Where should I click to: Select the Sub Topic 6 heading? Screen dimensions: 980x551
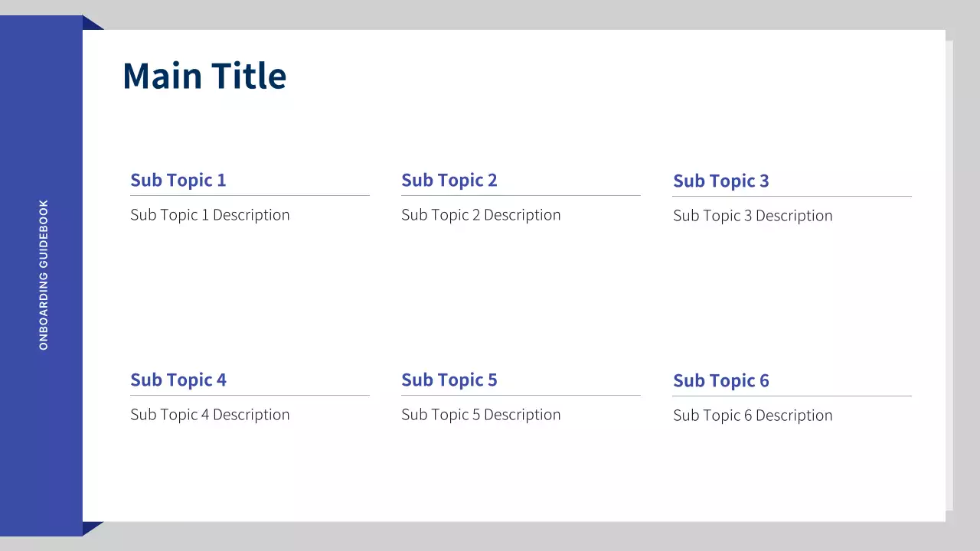point(721,380)
